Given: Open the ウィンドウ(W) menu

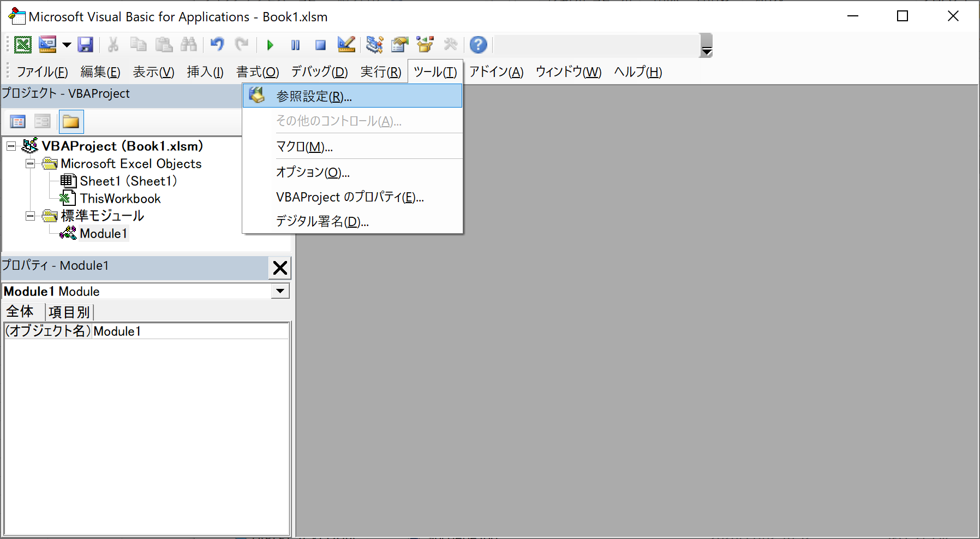Looking at the screenshot, I should tap(569, 72).
